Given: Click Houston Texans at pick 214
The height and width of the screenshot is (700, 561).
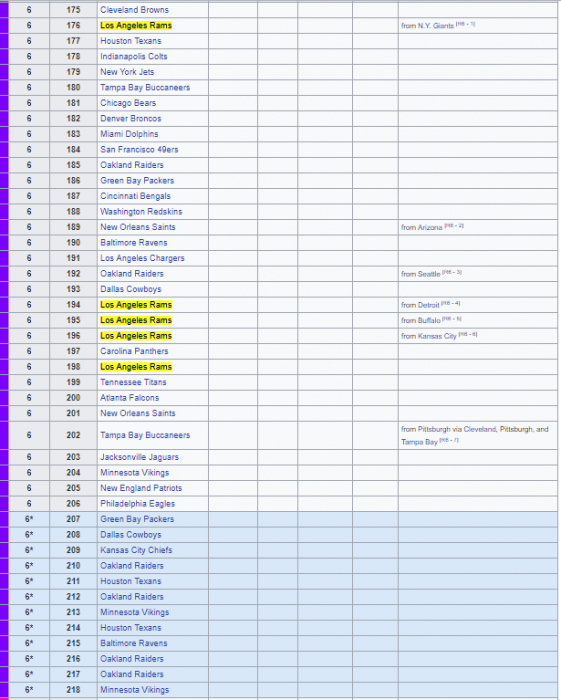Looking at the screenshot, I should coord(131,628).
